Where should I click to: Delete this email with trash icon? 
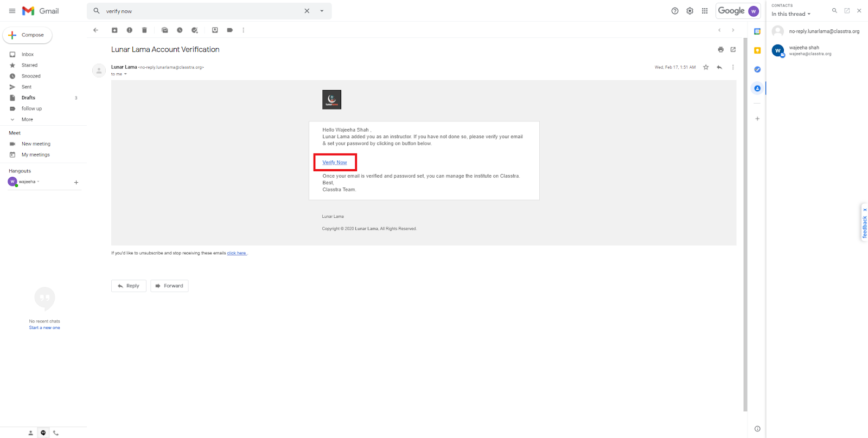(x=144, y=30)
